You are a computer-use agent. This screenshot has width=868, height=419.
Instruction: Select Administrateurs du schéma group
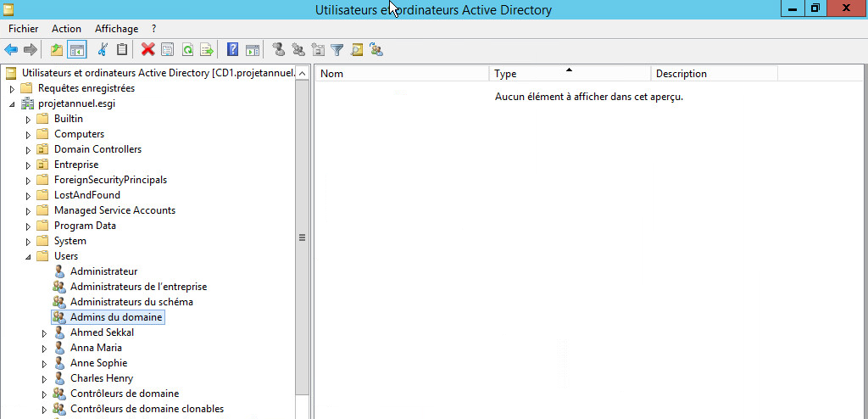pos(131,302)
